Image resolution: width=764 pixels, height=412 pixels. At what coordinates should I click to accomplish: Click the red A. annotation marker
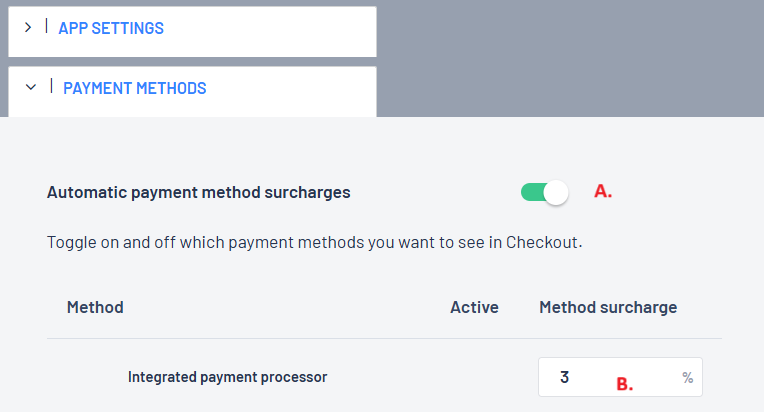coord(603,191)
